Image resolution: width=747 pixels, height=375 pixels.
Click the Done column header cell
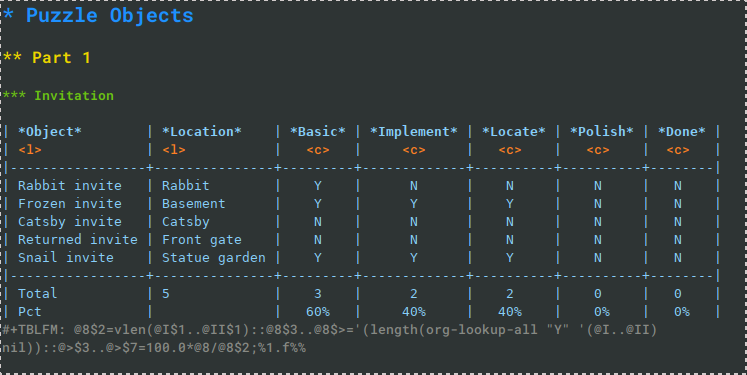coord(682,132)
